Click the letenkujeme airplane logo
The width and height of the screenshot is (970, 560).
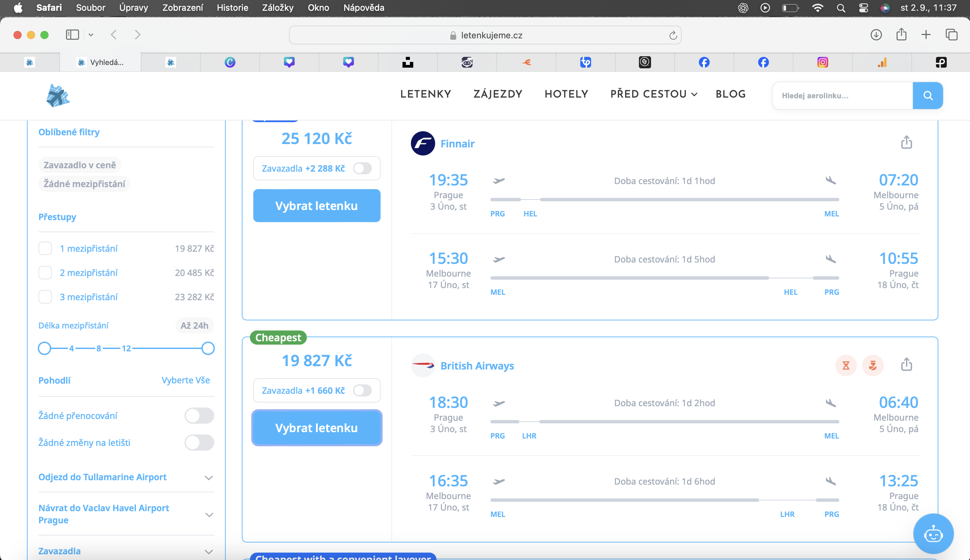point(58,95)
